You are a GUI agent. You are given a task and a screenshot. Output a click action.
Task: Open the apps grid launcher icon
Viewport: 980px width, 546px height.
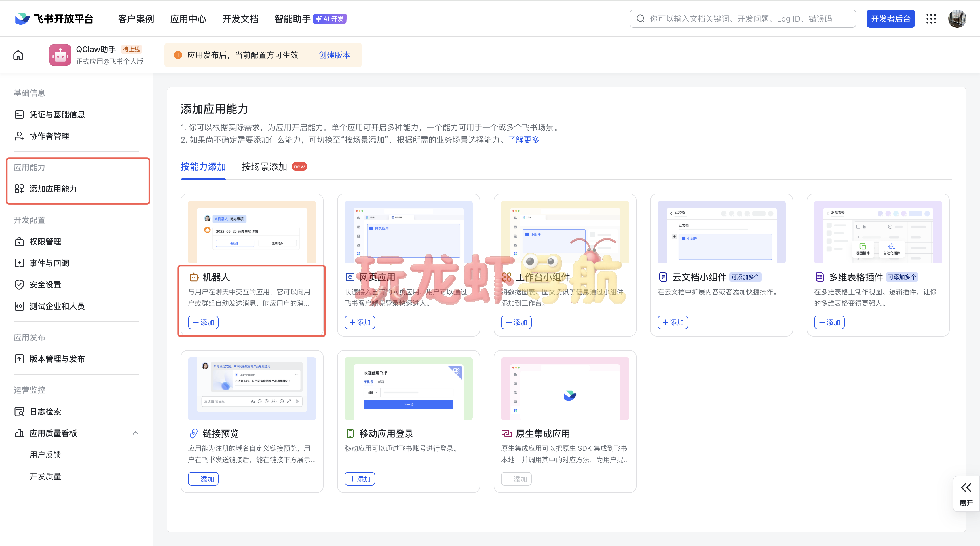click(x=931, y=19)
